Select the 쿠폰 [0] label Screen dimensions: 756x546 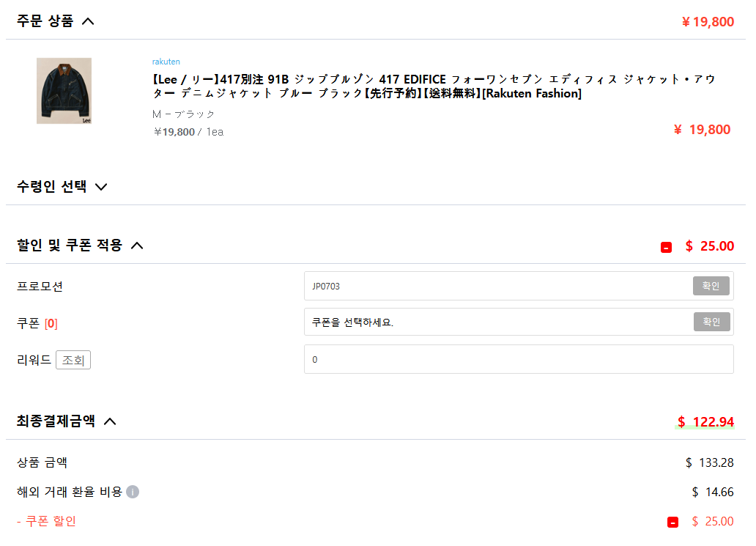coord(37,323)
